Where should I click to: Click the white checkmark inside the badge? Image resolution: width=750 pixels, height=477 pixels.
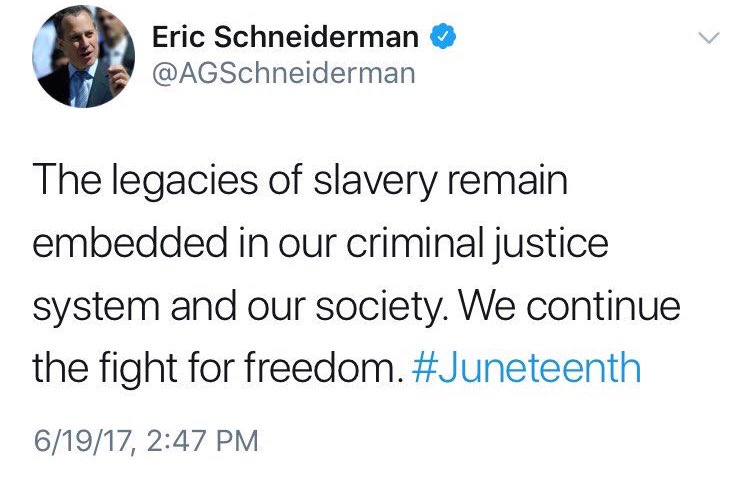click(x=443, y=36)
